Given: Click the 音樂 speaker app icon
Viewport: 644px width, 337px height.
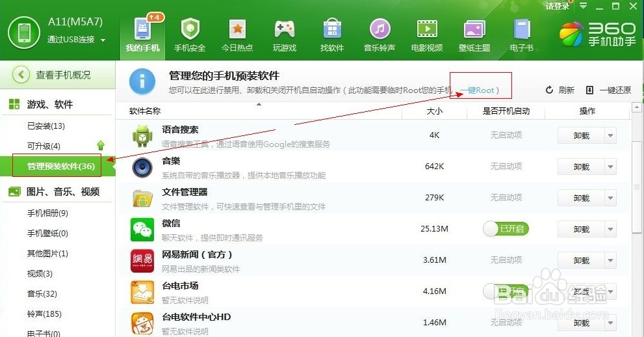Looking at the screenshot, I should (142, 167).
